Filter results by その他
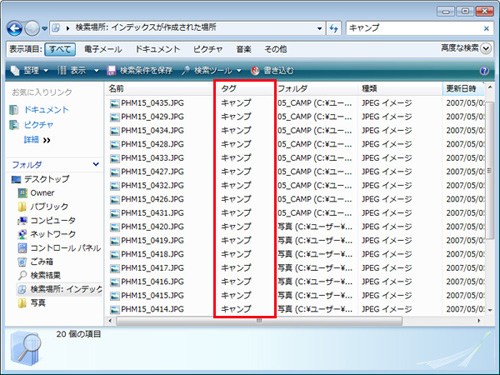This screenshot has width=500, height=375. [x=276, y=49]
